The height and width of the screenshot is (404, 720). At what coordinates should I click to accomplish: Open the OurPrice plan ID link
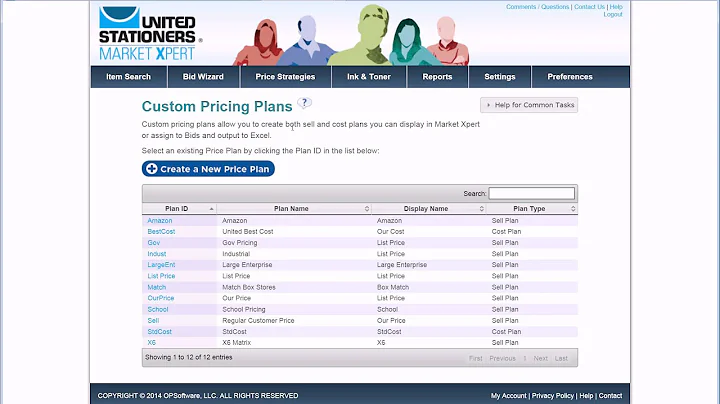pyautogui.click(x=161, y=298)
